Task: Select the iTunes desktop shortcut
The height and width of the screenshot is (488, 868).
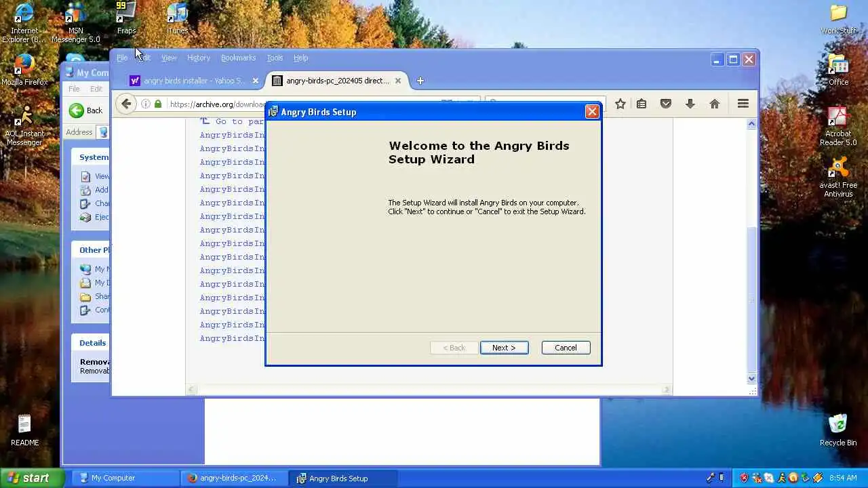Action: 177,18
